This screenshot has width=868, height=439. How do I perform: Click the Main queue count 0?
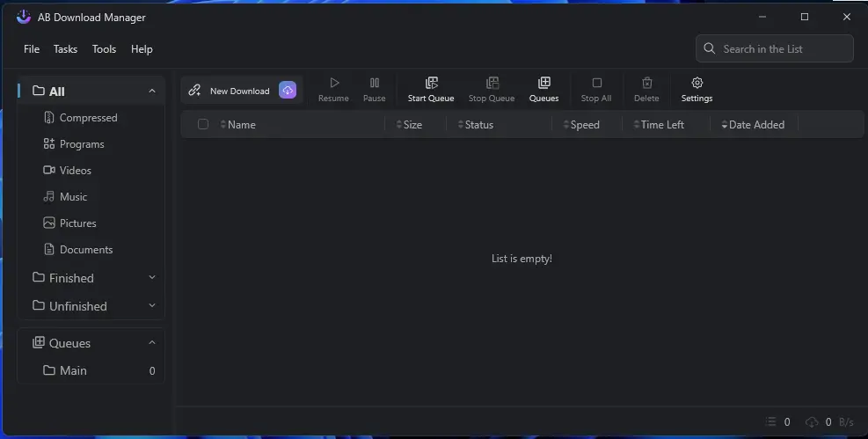[x=152, y=371]
